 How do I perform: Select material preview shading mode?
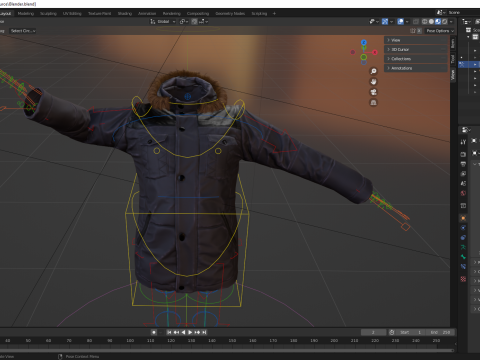pyautogui.click(x=438, y=22)
